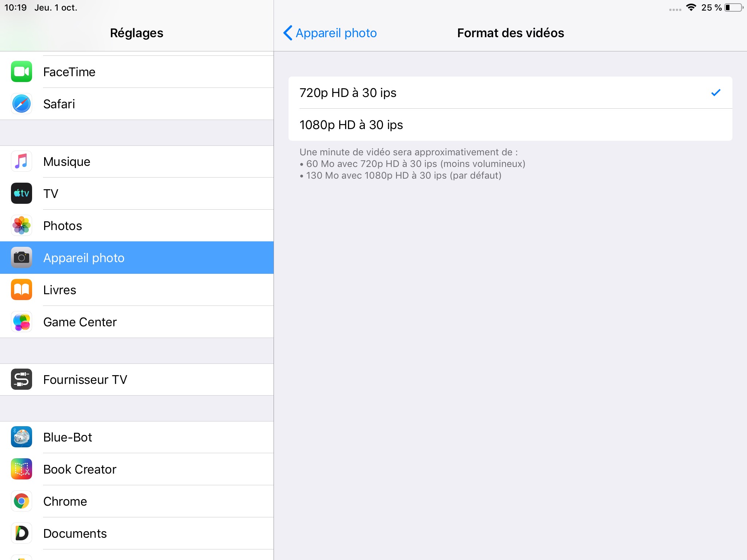Screen dimensions: 747x560
Task: Tap the Wi-Fi status icon
Action: click(x=691, y=8)
